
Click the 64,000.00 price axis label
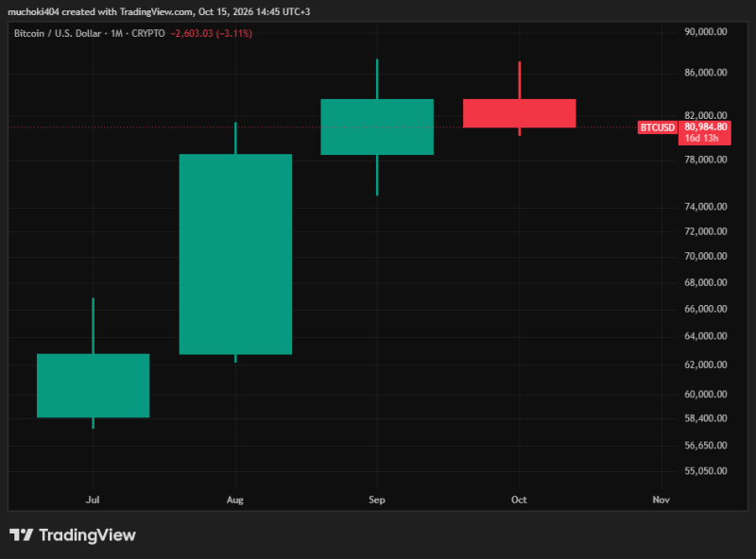(x=706, y=336)
